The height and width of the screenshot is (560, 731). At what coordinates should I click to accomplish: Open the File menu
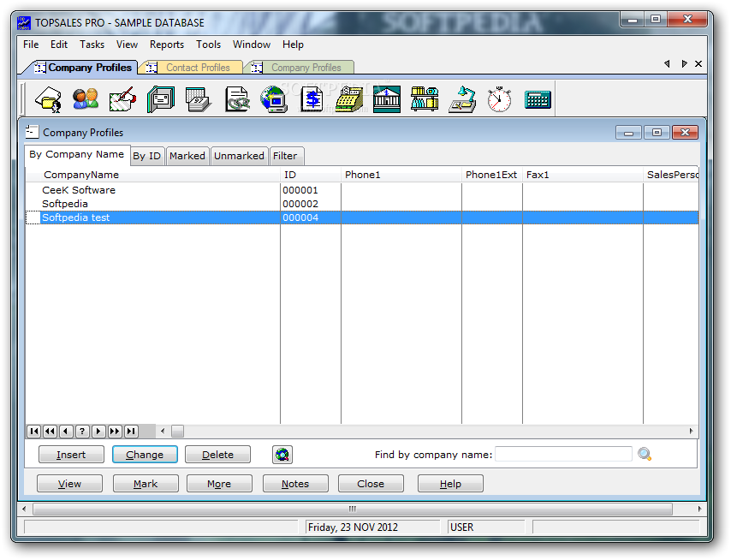click(31, 45)
